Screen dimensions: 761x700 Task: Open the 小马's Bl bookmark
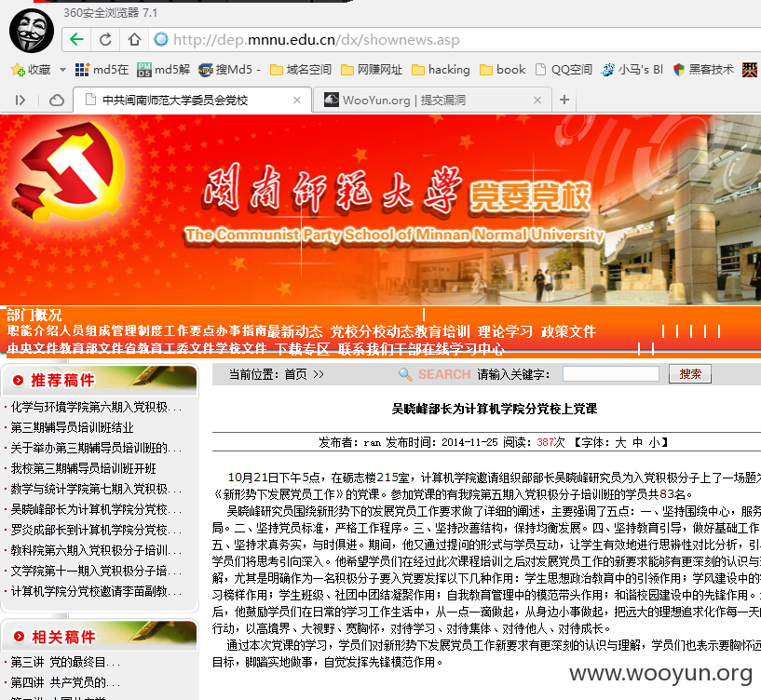(632, 70)
